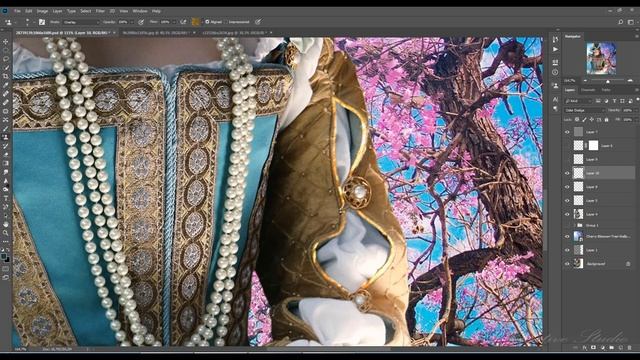Open the Actions panel play icon

tap(555, 49)
